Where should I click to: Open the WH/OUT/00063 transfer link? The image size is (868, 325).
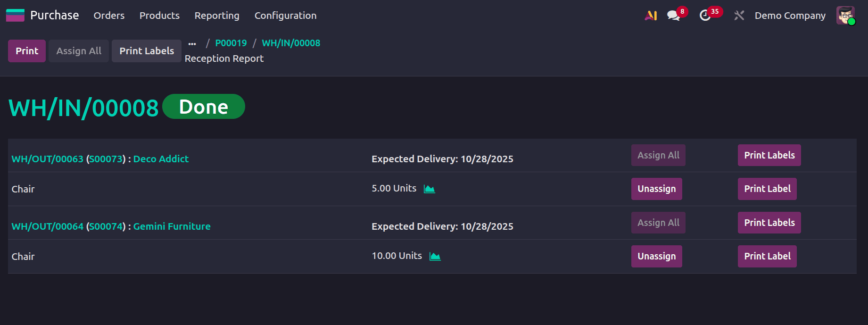pyautogui.click(x=47, y=159)
